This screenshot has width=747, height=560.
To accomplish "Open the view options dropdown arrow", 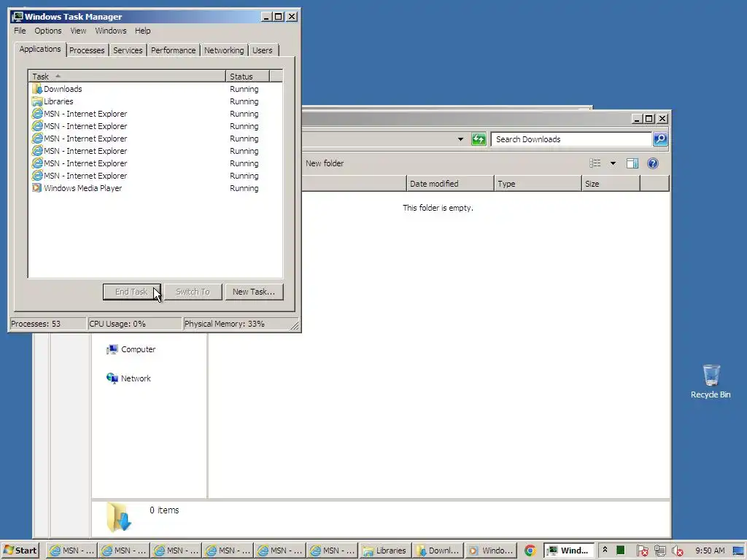I will [613, 163].
